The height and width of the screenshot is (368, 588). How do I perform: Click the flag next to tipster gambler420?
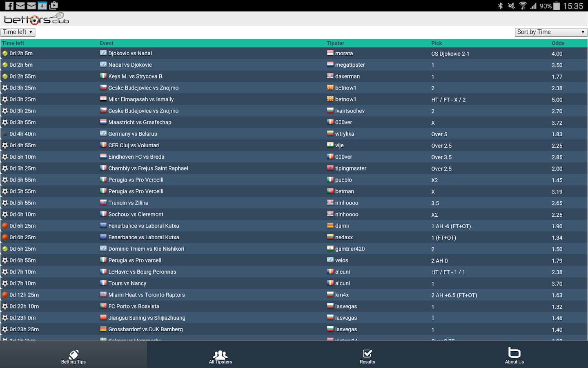330,248
